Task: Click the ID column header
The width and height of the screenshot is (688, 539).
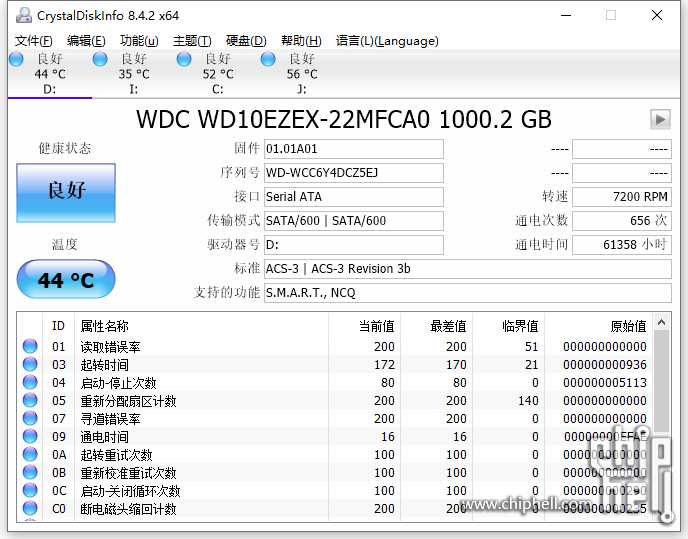Action: [58, 326]
